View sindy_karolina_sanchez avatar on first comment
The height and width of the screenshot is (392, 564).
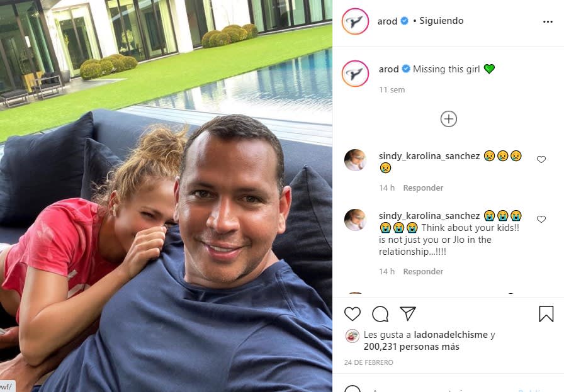tap(355, 160)
